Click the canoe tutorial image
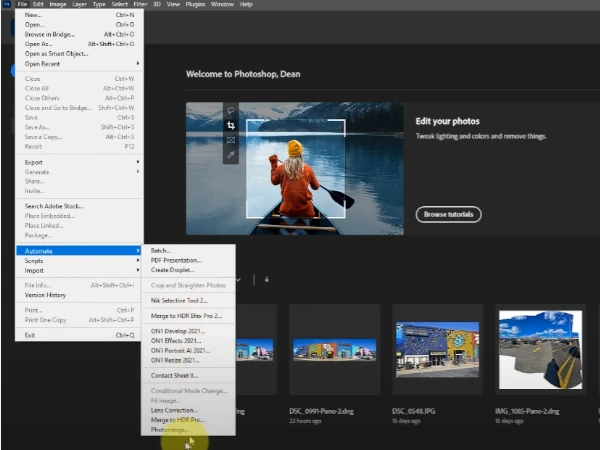 tap(295, 168)
